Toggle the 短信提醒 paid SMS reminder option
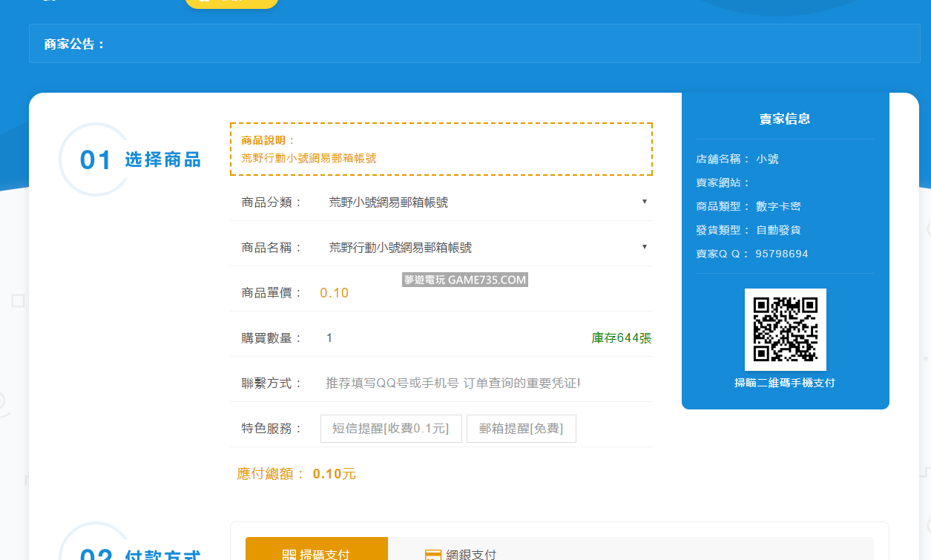 coord(391,429)
